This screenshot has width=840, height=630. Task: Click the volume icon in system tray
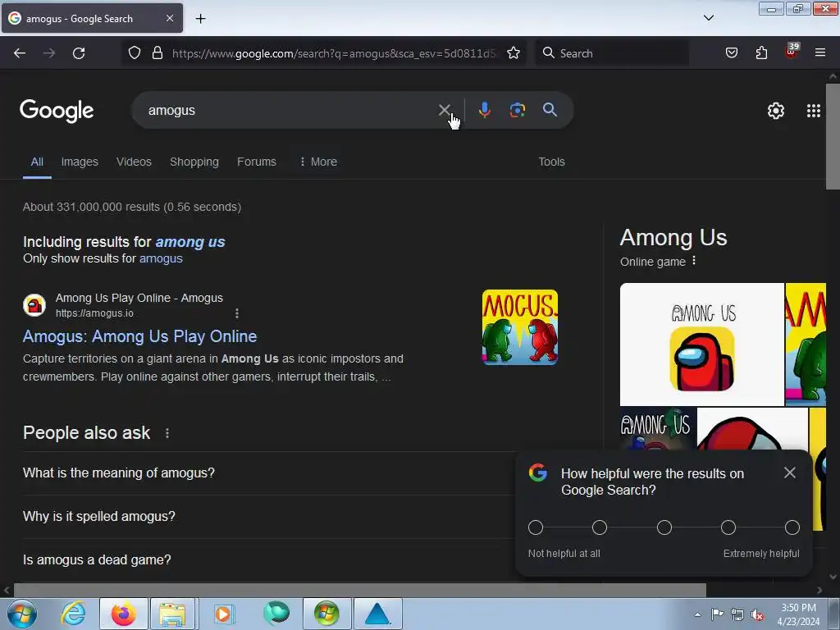coord(756,615)
